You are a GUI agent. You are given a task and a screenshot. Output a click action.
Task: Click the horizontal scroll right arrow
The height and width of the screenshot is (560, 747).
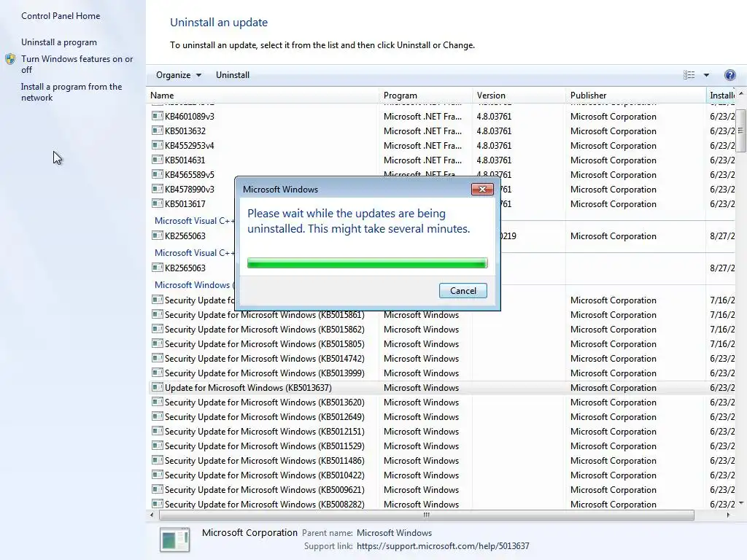(x=728, y=515)
